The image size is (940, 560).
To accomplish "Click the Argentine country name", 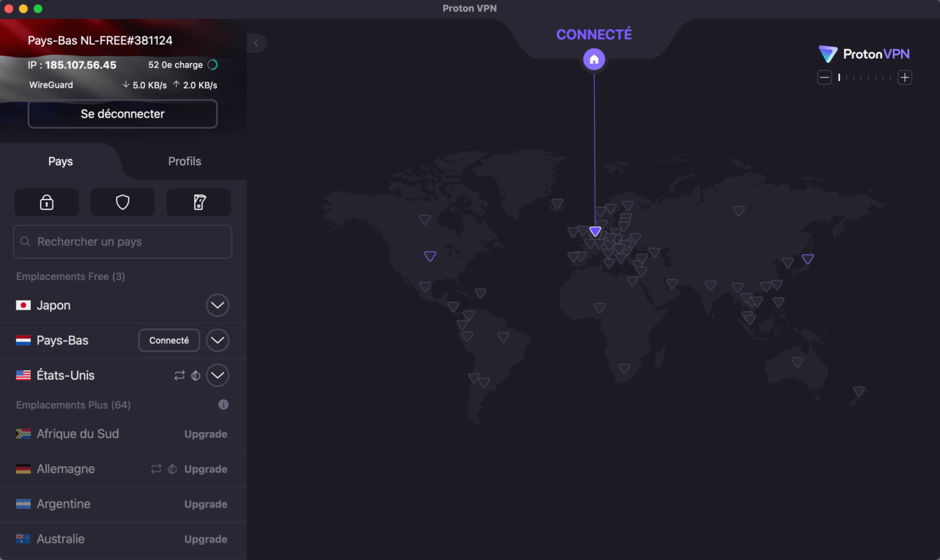I will (x=64, y=504).
